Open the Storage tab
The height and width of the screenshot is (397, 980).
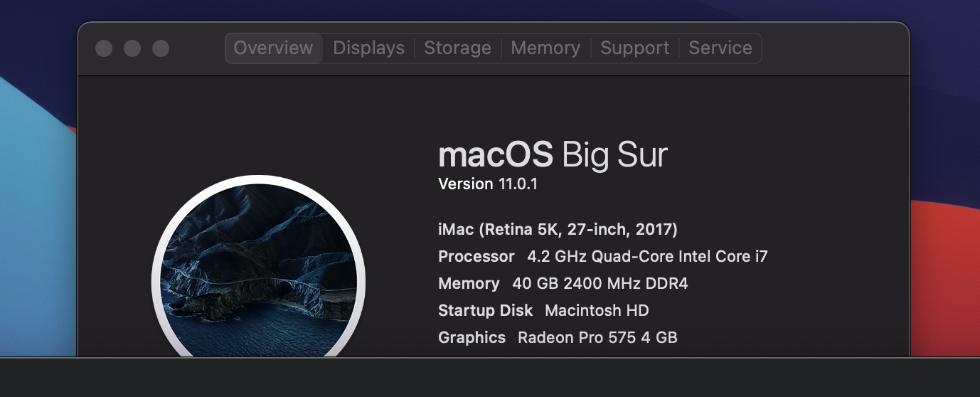click(457, 48)
